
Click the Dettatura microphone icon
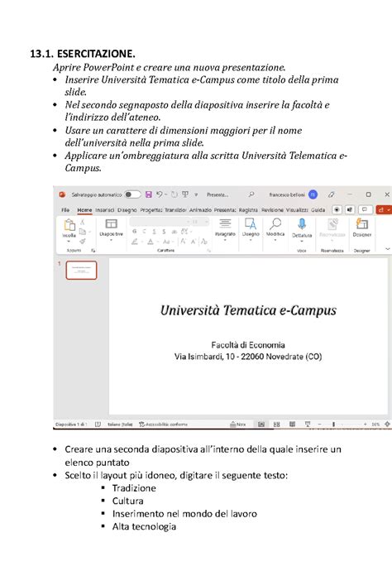tap(302, 224)
